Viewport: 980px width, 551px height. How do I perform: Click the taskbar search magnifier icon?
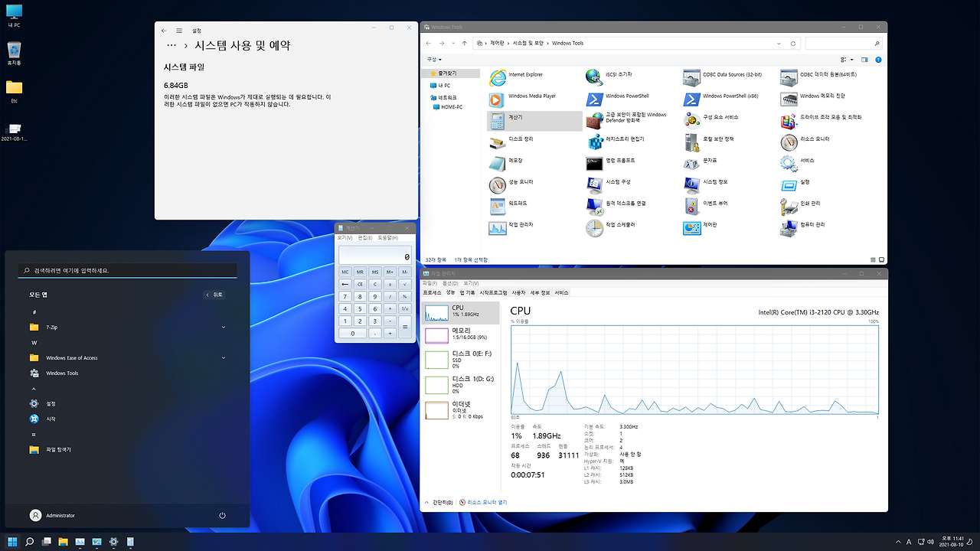click(x=29, y=542)
